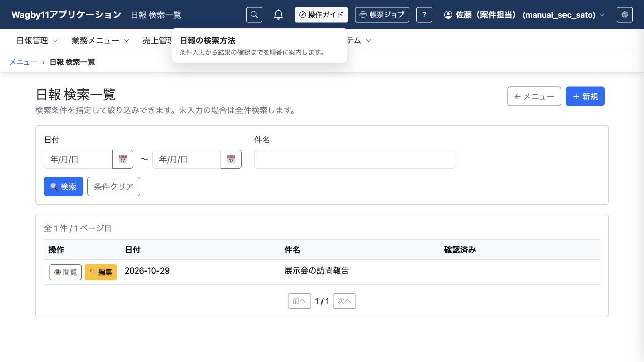The height and width of the screenshot is (362, 644).
Task: Run the search with 検索 button
Action: (63, 187)
